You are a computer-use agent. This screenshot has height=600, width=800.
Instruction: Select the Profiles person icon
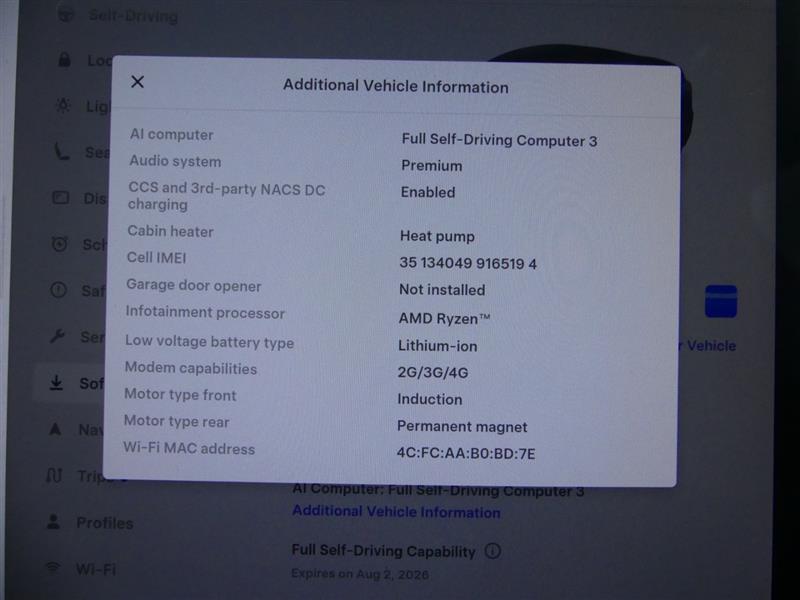(x=53, y=521)
